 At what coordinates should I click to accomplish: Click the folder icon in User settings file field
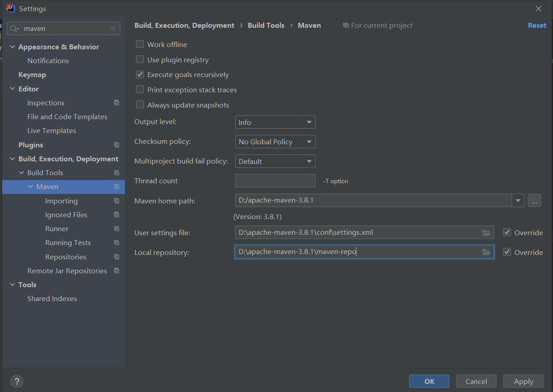pos(486,233)
